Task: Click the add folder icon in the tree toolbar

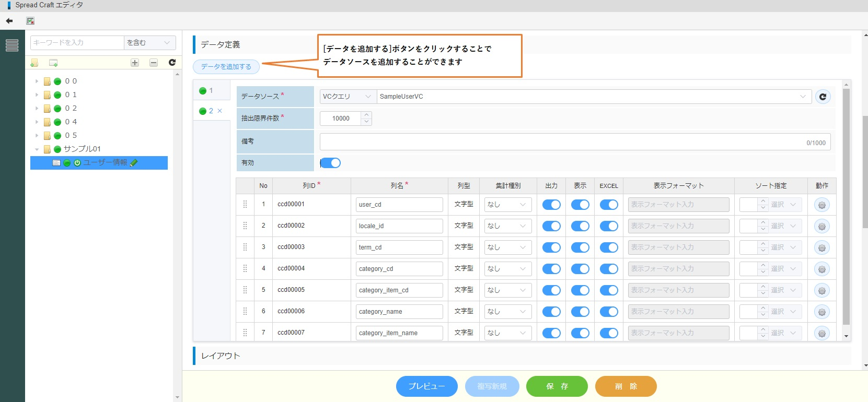Action: pyautogui.click(x=34, y=63)
